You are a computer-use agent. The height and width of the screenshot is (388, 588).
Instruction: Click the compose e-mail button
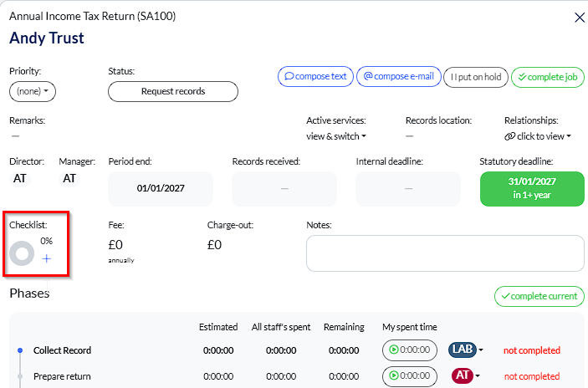tap(398, 77)
